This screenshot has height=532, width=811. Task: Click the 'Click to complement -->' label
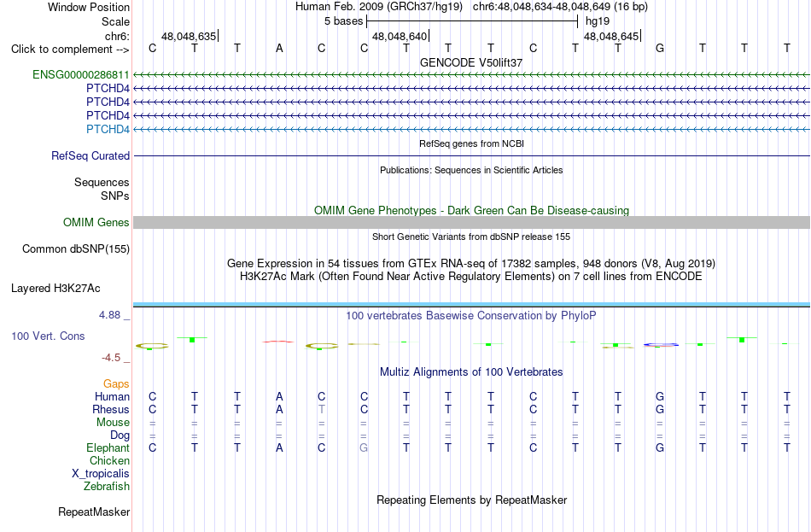pos(70,50)
